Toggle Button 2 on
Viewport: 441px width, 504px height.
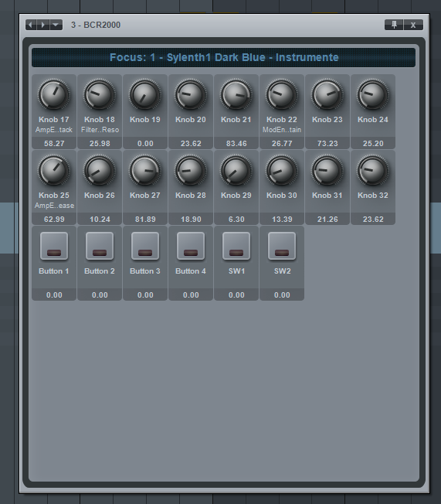click(x=100, y=246)
